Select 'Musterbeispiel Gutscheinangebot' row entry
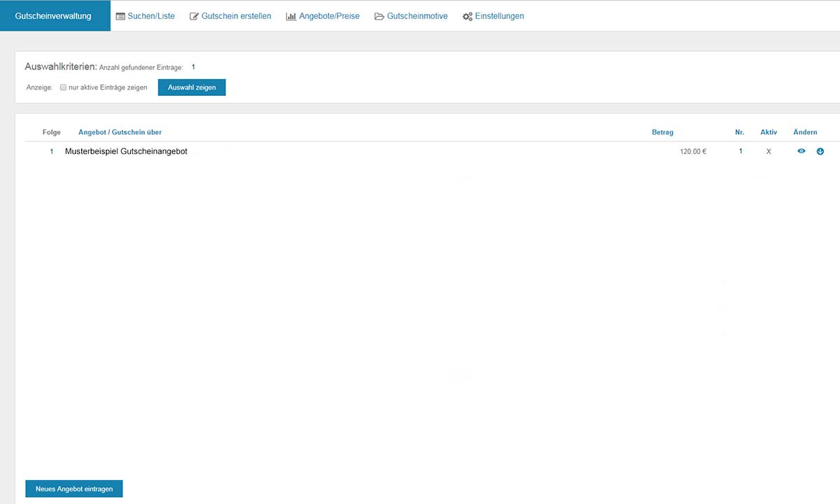The width and height of the screenshot is (840, 504). pos(126,151)
